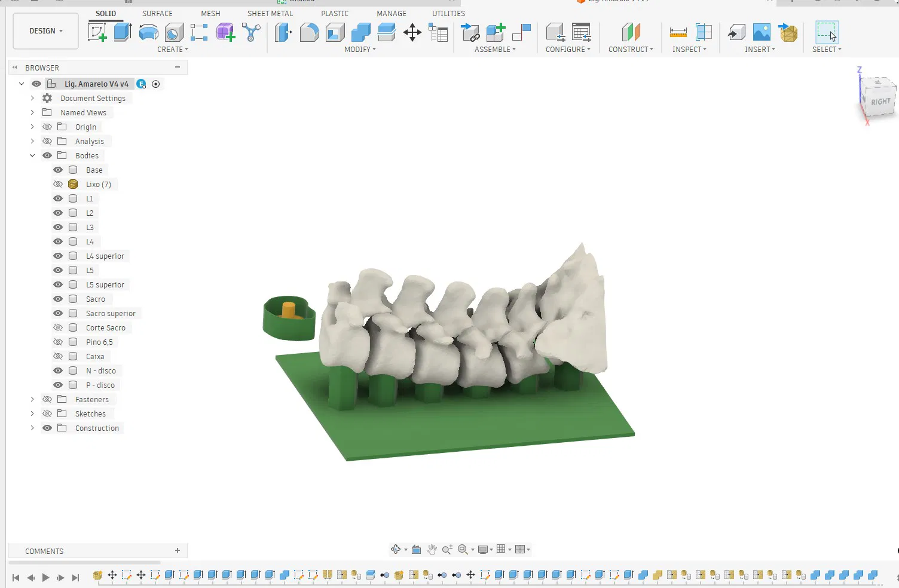Open the CONSTRUCT dropdown menu

(x=631, y=50)
